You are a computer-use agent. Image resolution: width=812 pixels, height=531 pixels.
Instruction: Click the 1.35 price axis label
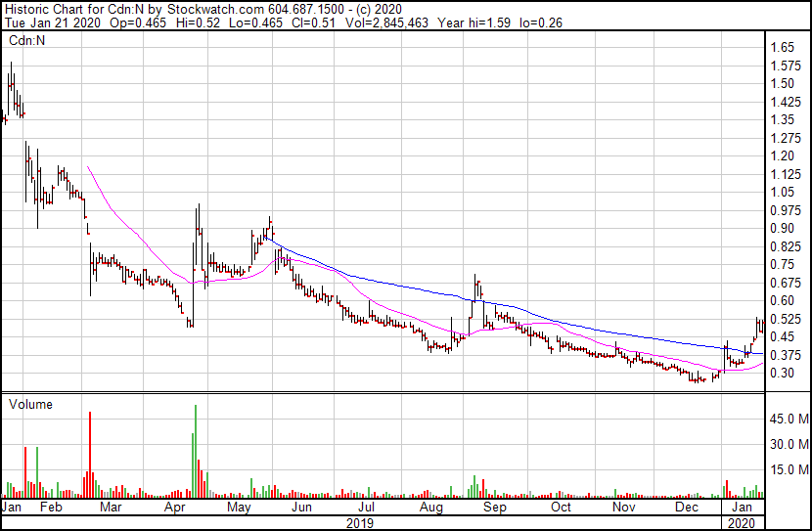click(x=782, y=119)
